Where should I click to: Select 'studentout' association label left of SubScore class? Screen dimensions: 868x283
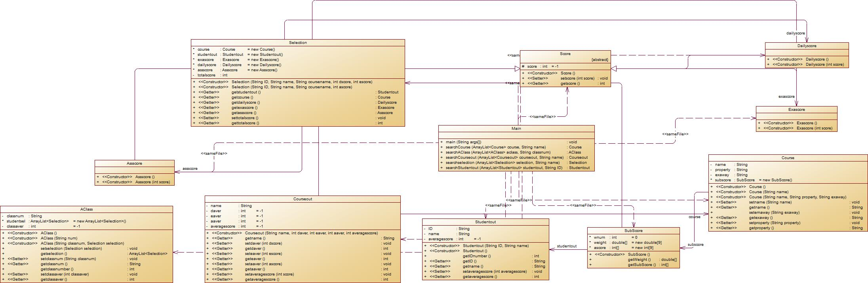click(567, 246)
